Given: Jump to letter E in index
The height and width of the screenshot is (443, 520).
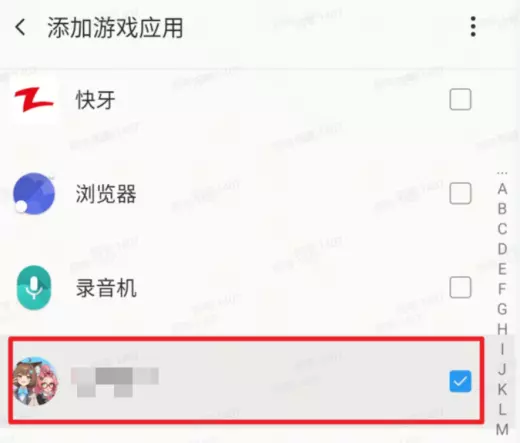Looking at the screenshot, I should pos(502,269).
